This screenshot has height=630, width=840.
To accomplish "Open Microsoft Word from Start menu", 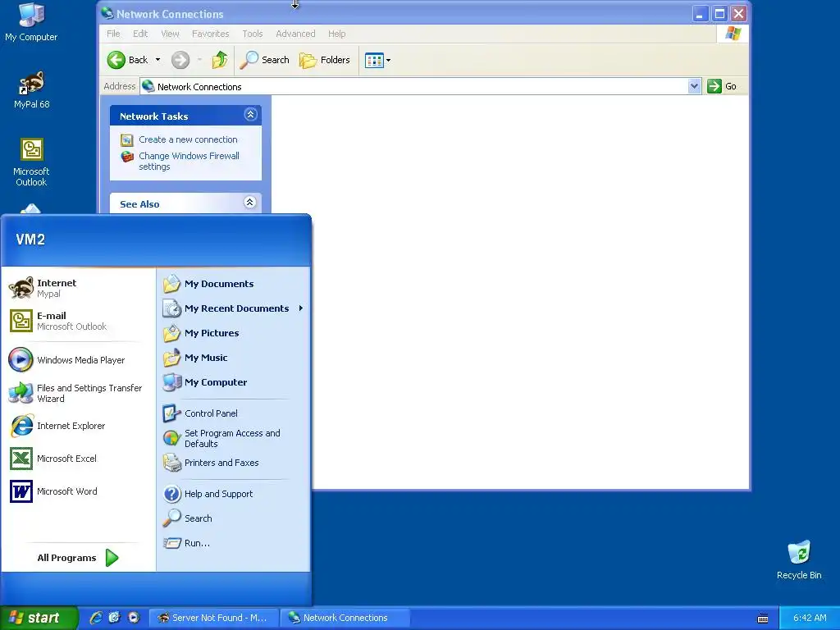I will point(78,491).
